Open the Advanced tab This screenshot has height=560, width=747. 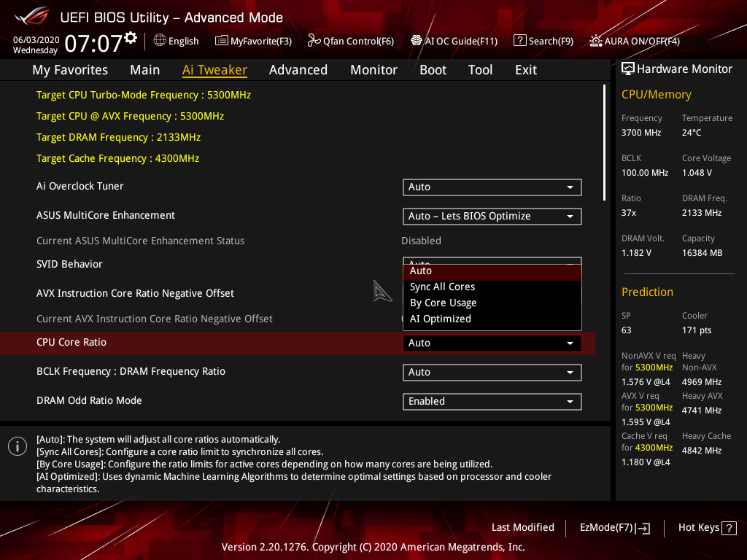298,69
